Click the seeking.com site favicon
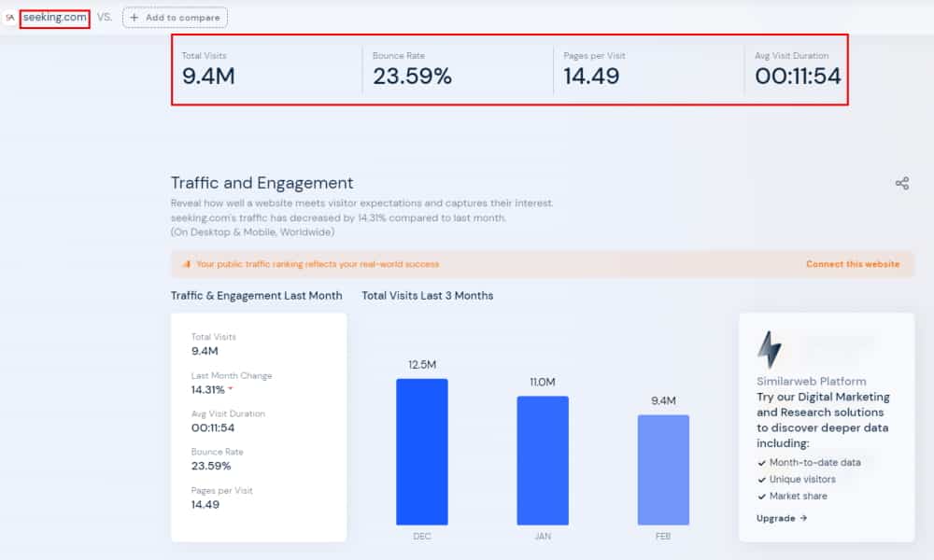This screenshot has width=934, height=560. click(x=9, y=18)
